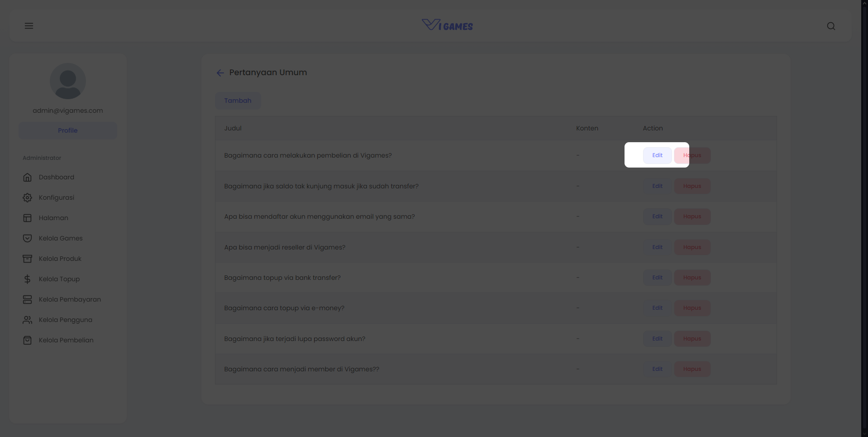The width and height of the screenshot is (868, 437).
Task: Click 'Bagaimana cara melakukan pembelian di Vigames?' text
Action: (308, 155)
